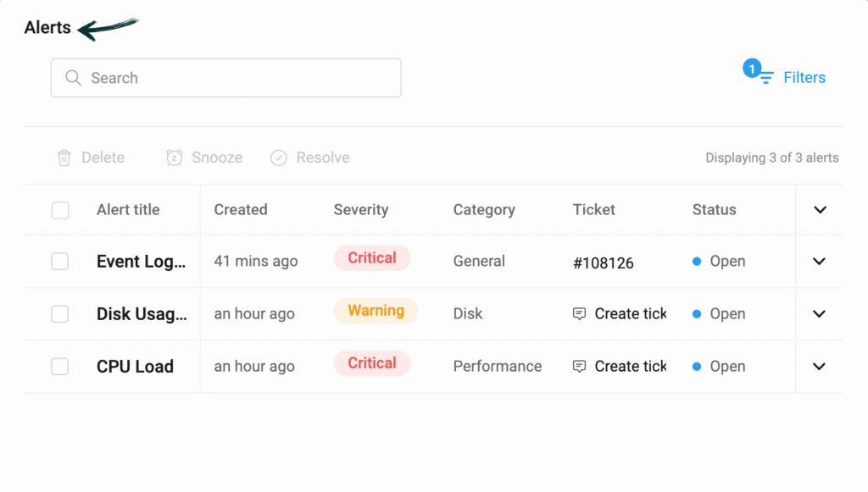Click the Warning severity badge
Screen dimensions: 868x492
click(x=376, y=311)
